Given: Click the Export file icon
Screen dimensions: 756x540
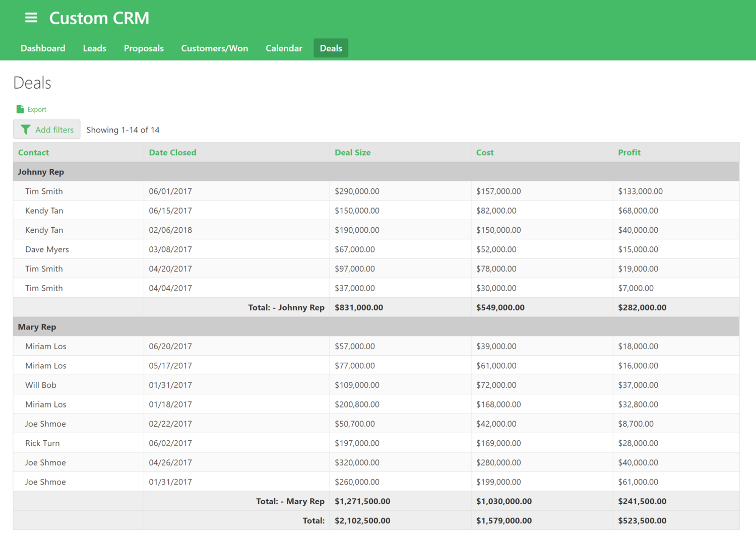Looking at the screenshot, I should pyautogui.click(x=21, y=109).
